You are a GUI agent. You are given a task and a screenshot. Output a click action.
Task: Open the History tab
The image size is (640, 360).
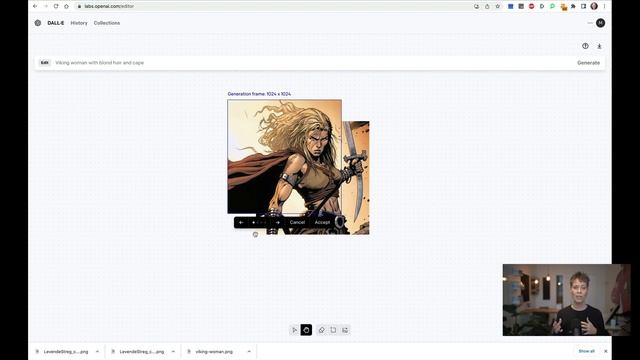[79, 23]
